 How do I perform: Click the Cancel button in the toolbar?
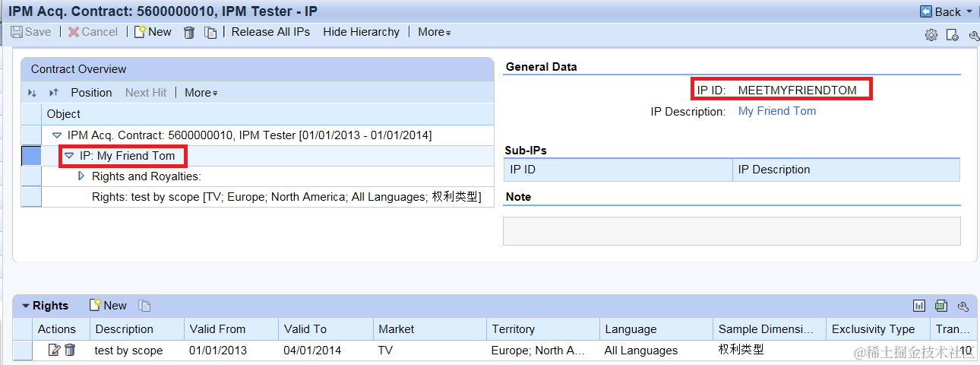93,32
